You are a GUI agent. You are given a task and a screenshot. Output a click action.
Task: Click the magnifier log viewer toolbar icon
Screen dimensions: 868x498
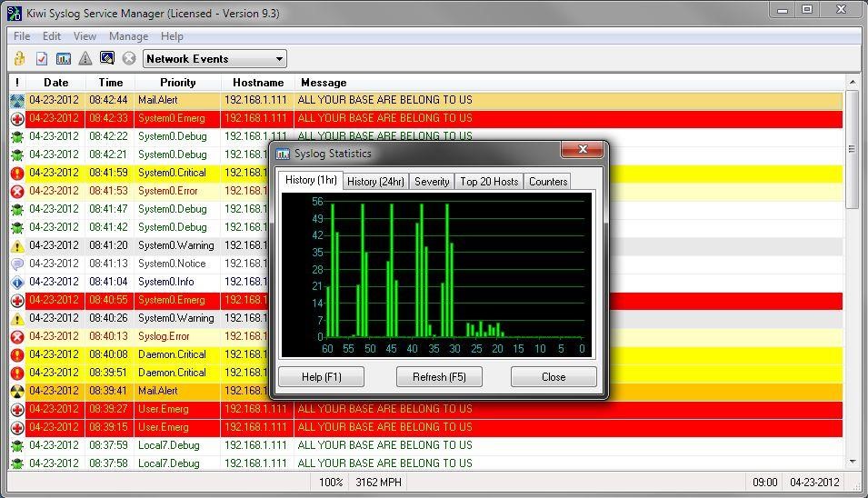[107, 59]
